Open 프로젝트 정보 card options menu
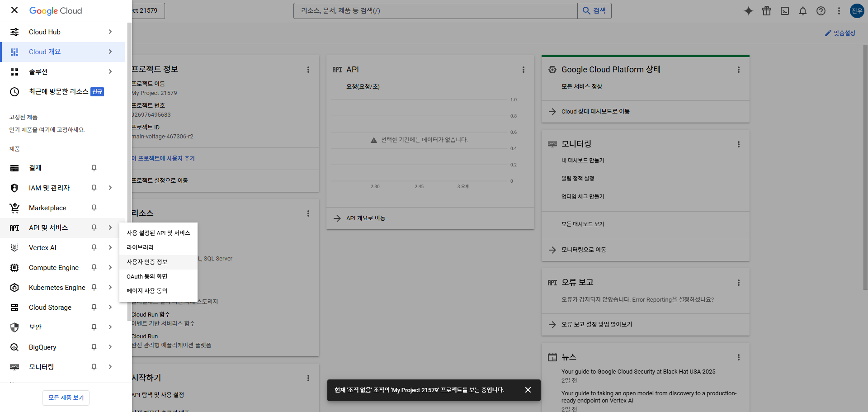 click(308, 70)
